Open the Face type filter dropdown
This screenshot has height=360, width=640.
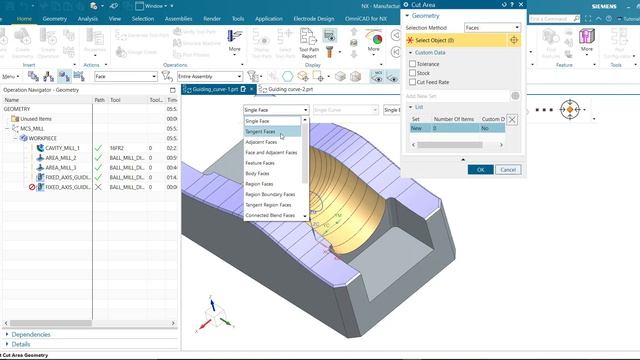coord(126,76)
